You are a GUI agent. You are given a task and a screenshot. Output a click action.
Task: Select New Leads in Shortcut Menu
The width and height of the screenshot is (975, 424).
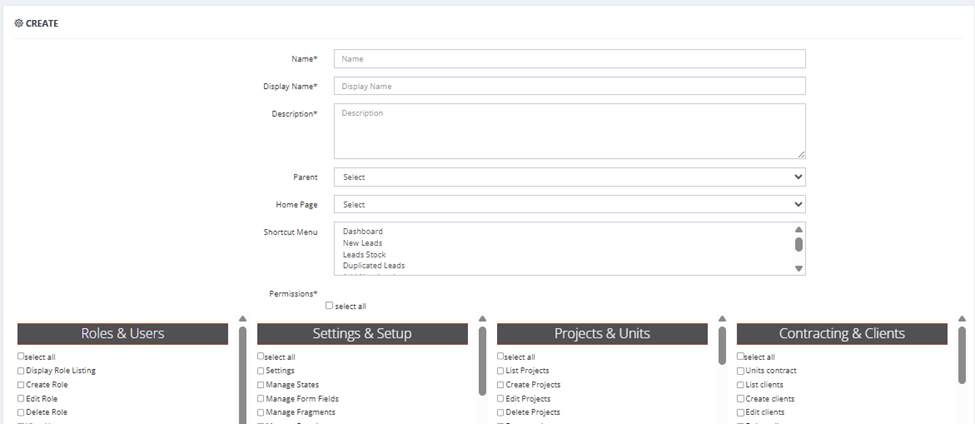363,243
